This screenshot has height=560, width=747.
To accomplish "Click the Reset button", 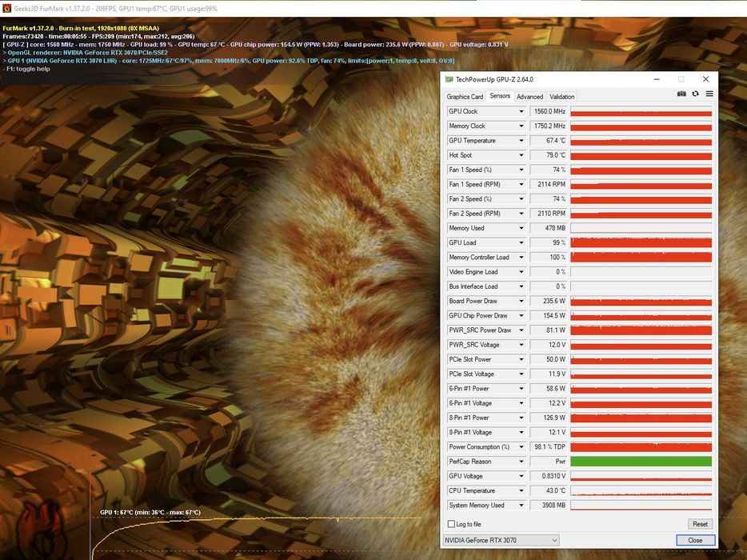I will [x=700, y=524].
